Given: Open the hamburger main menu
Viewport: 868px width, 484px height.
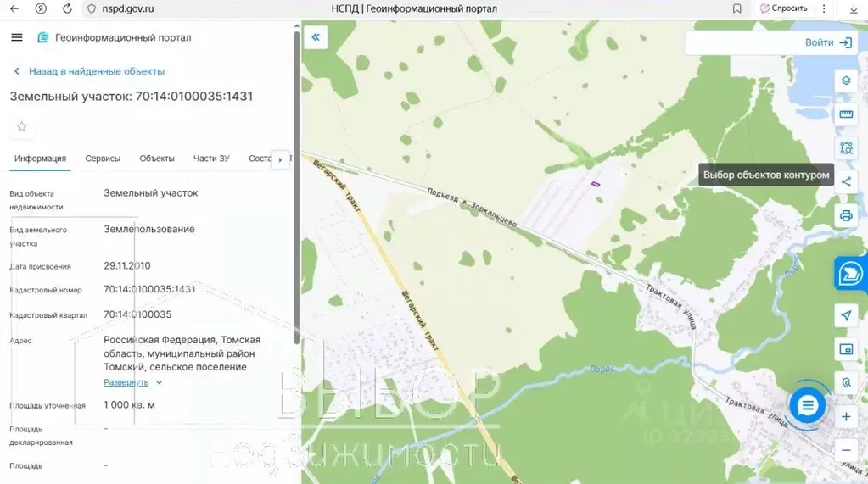Looking at the screenshot, I should pyautogui.click(x=17, y=37).
